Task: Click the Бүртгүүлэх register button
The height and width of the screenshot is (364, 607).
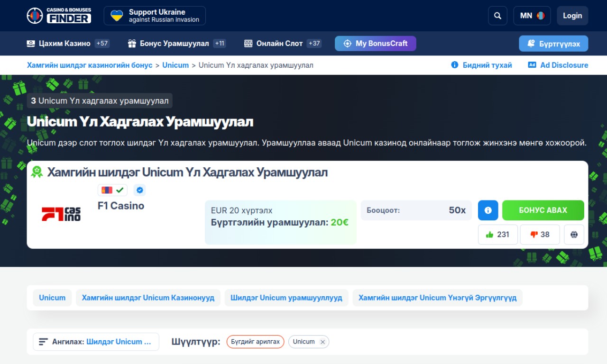Action: pyautogui.click(x=553, y=44)
